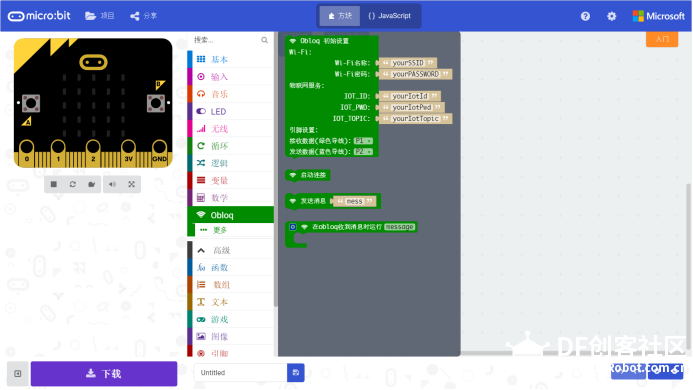This screenshot has width=693, height=390.
Task: Open the 函数 functions category
Action: pyautogui.click(x=231, y=268)
